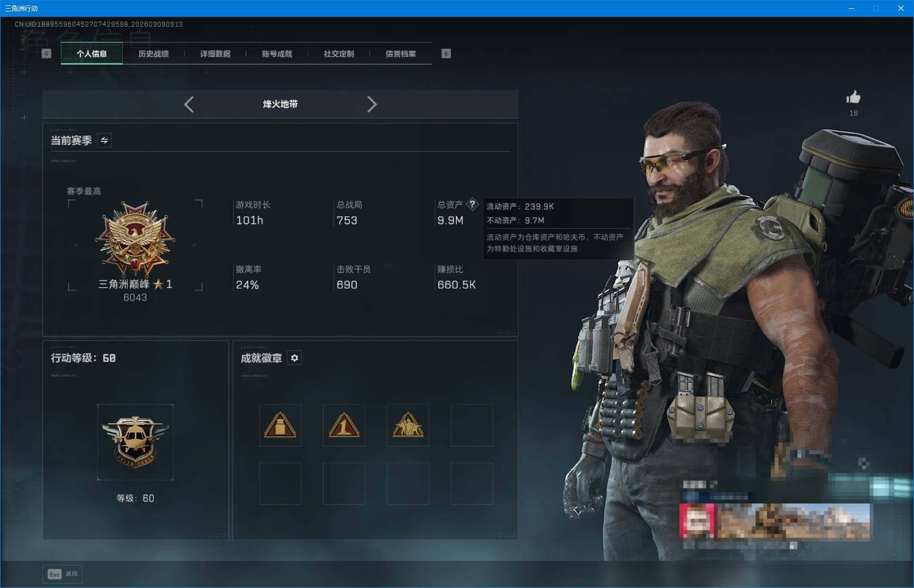Open the 历史战绩 tab
914x588 pixels.
pos(154,53)
